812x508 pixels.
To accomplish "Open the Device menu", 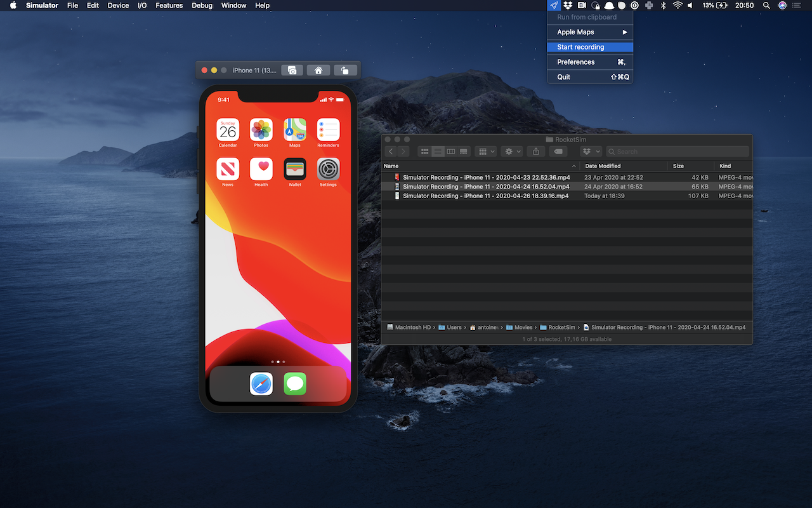I will coord(118,5).
